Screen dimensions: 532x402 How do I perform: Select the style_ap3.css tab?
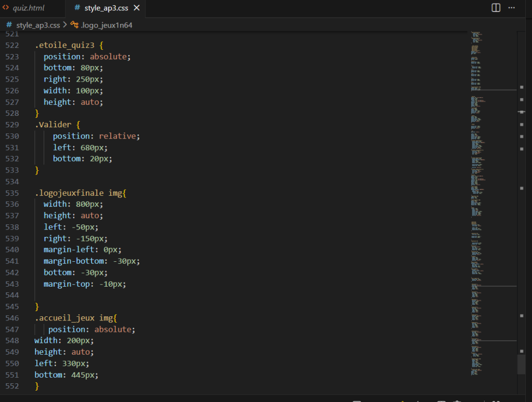[106, 8]
